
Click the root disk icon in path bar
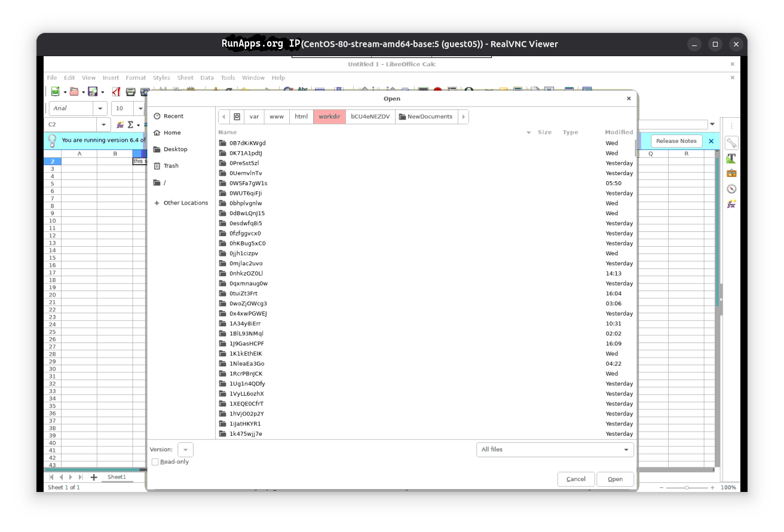pyautogui.click(x=237, y=117)
